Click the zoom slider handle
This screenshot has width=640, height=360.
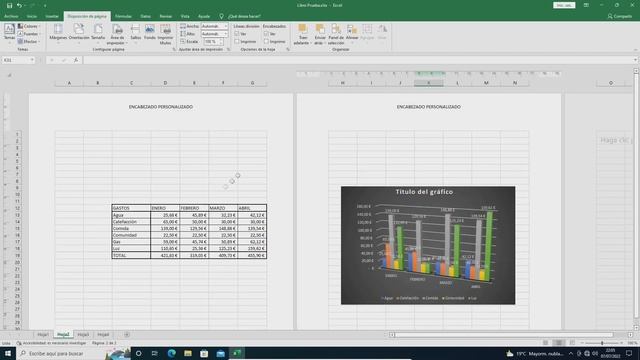(602, 343)
